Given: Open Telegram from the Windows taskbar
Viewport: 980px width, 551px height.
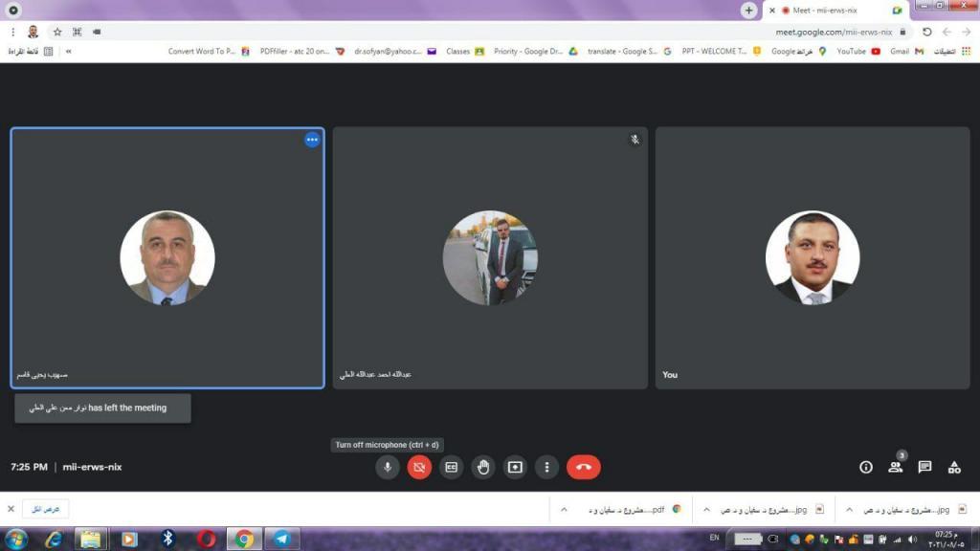Looking at the screenshot, I should tap(281, 539).
